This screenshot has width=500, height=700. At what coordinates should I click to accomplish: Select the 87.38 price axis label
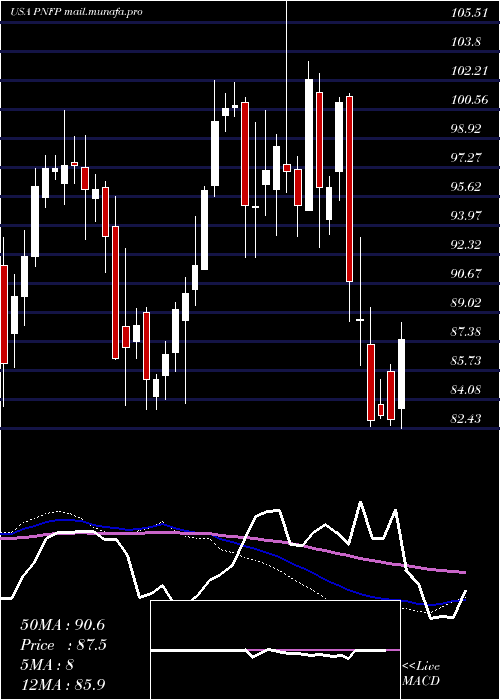(466, 333)
